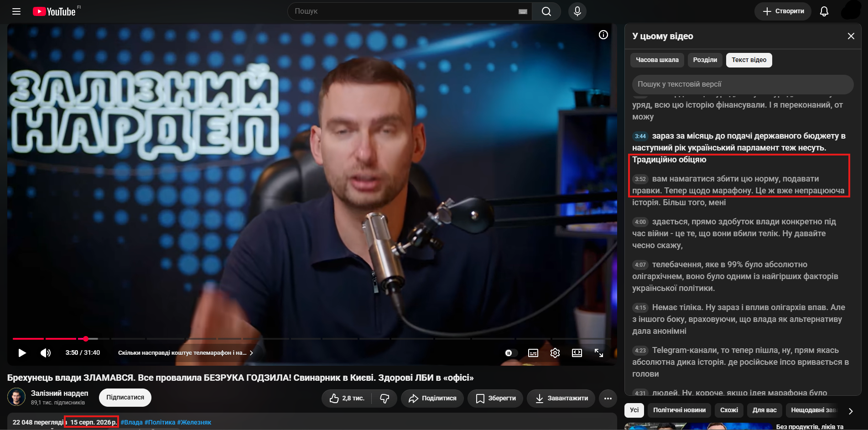Share video via 'Поділитися'

point(432,399)
